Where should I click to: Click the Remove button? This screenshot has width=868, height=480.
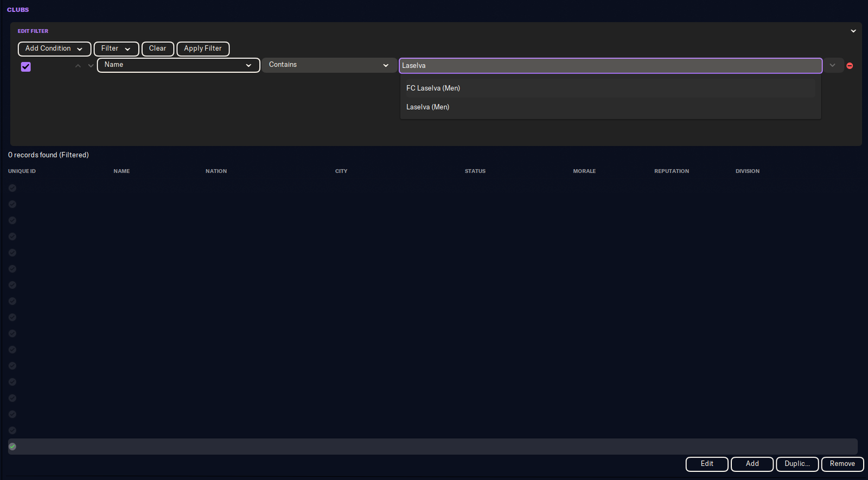pos(842,464)
